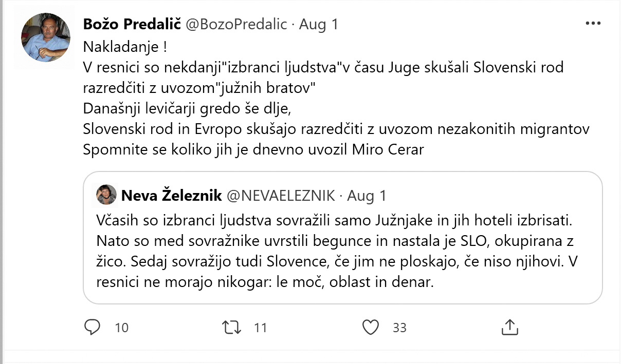The height and width of the screenshot is (364, 621).
Task: Like the tweet with the heart icon
Action: click(x=370, y=327)
